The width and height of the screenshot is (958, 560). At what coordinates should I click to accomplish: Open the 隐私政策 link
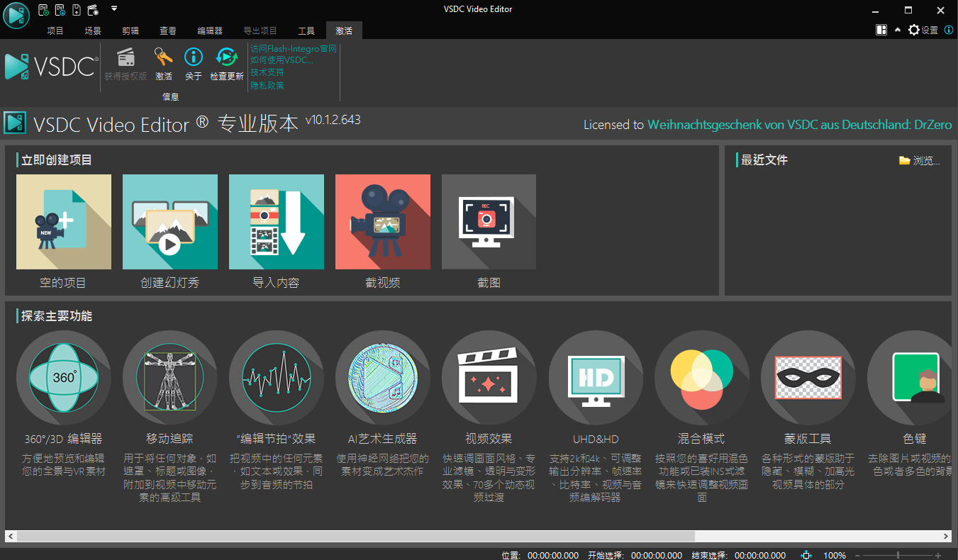[x=267, y=85]
